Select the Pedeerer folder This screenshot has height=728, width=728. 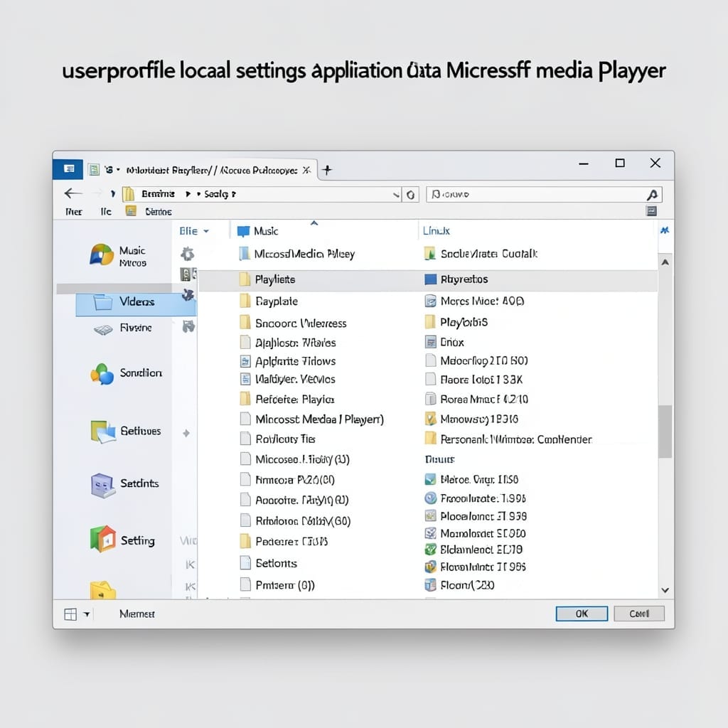[284, 541]
